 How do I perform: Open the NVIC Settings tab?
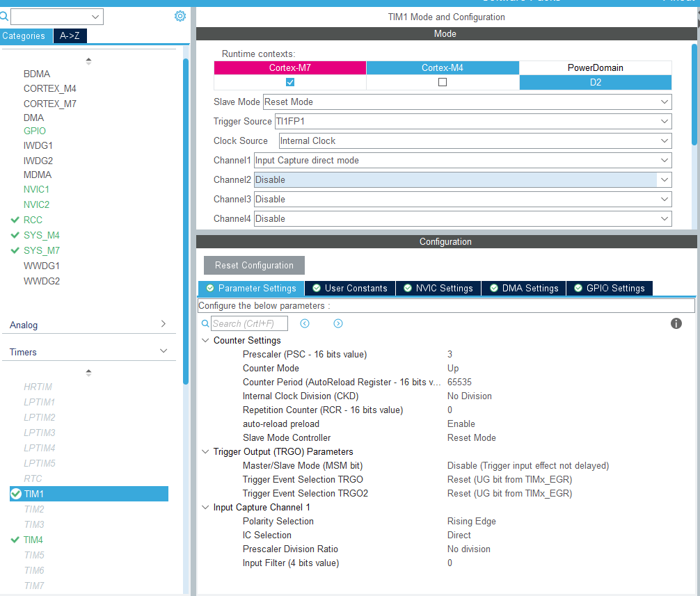(438, 288)
